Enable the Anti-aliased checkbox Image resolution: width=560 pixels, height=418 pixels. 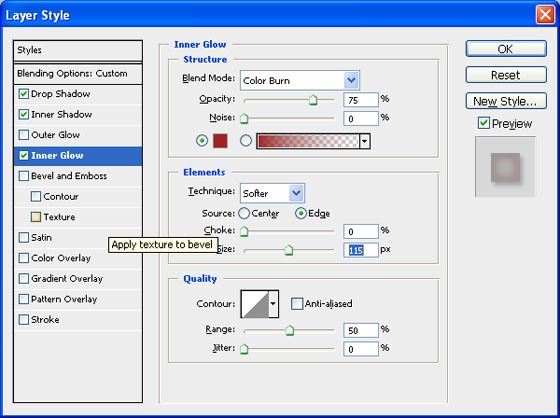click(296, 304)
